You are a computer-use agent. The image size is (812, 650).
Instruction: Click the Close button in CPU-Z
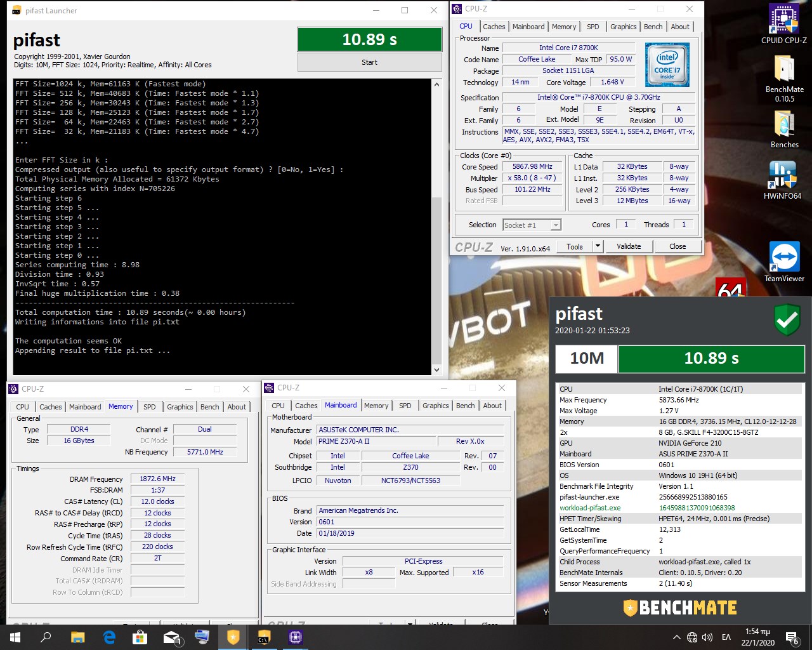pyautogui.click(x=678, y=246)
